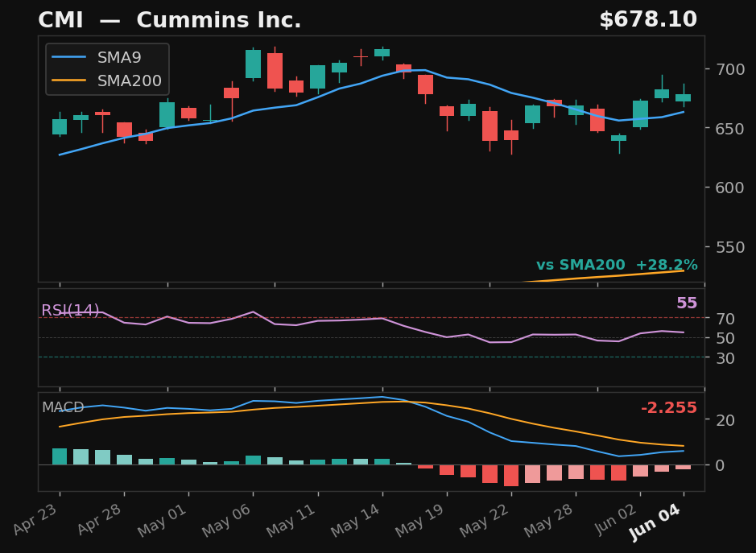The image size is (756, 553).
Task: Click the vs SMA200 +28.2% label
Action: click(x=617, y=265)
